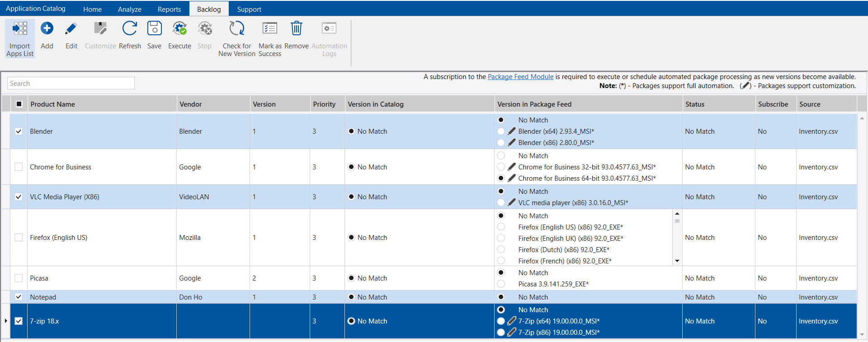Screen dimensions: 868x342
Task: Select the Picasa product name cell
Action: (102, 278)
